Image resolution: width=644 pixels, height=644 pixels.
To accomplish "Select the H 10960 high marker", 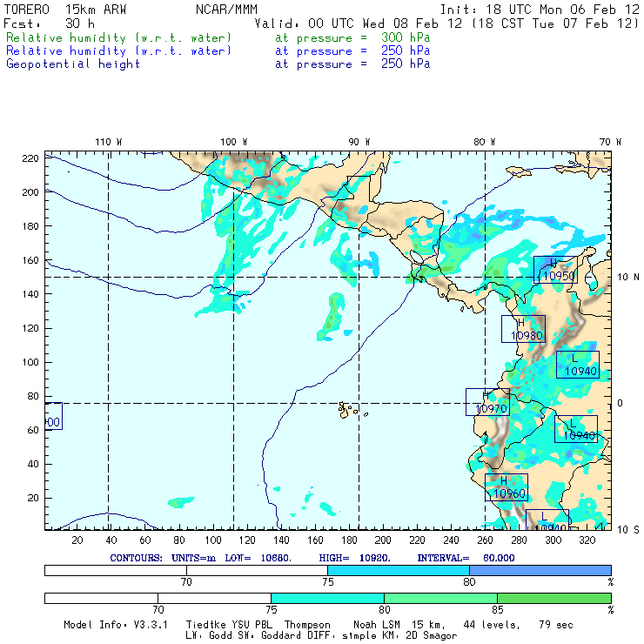I will click(506, 487).
